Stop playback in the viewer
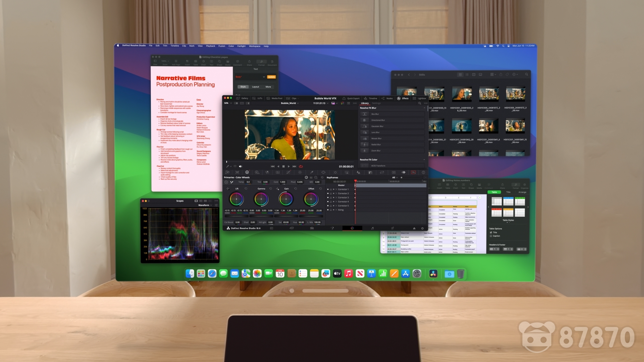644x362 pixels. 283,166
